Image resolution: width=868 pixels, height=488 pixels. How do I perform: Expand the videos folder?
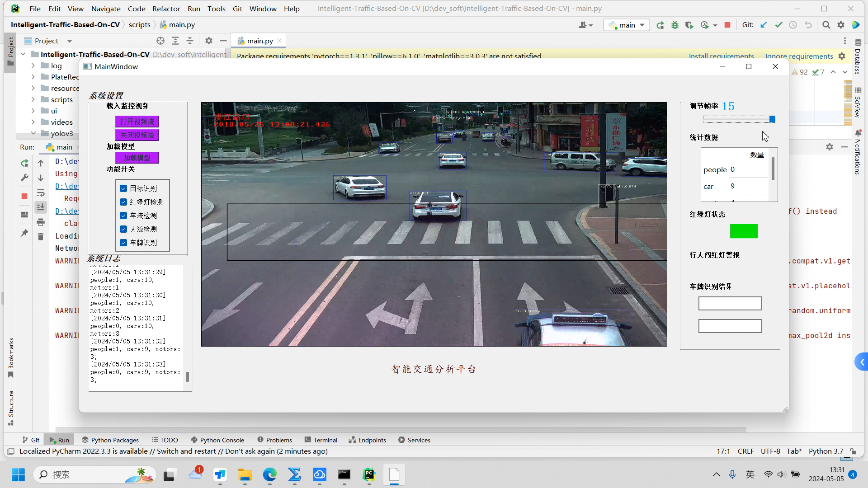(x=33, y=122)
